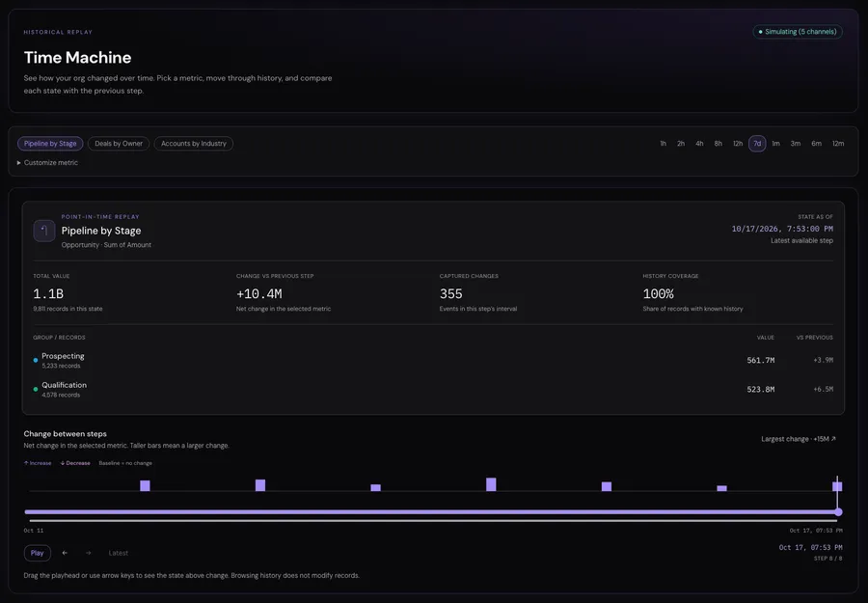Set time range to 6m

[x=817, y=144]
